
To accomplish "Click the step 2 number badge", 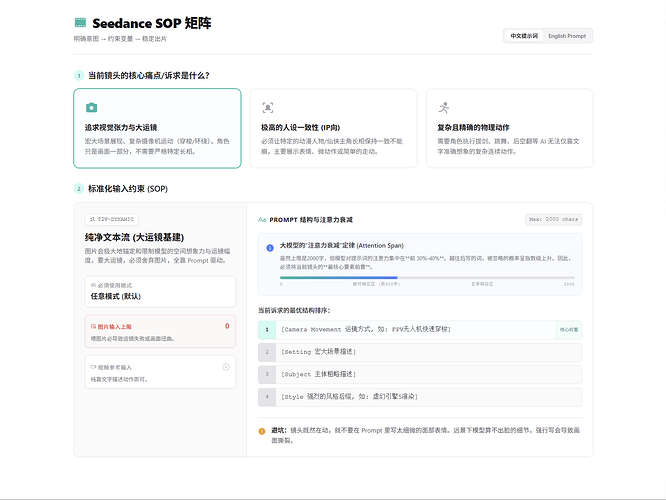I will point(79,189).
